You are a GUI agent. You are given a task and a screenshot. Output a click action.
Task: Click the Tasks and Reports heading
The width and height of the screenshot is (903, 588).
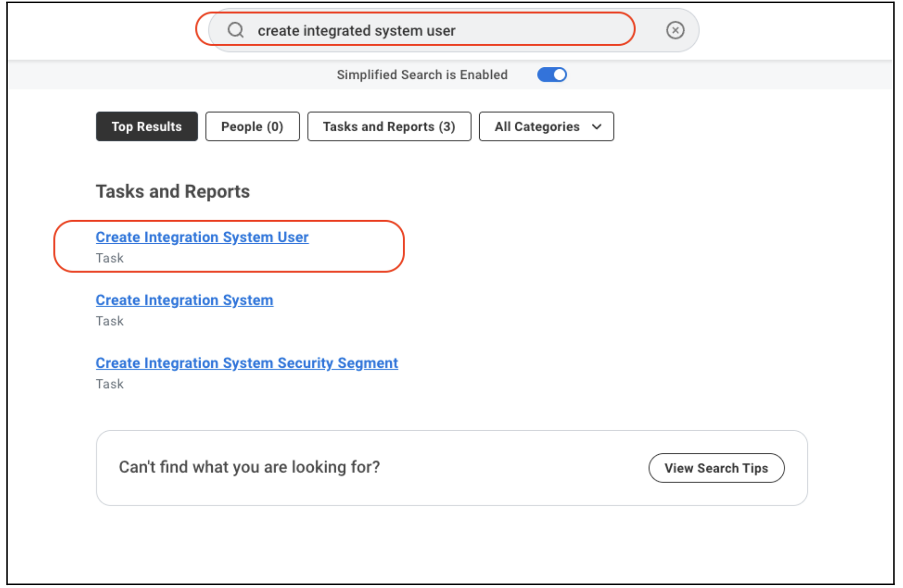(x=173, y=191)
